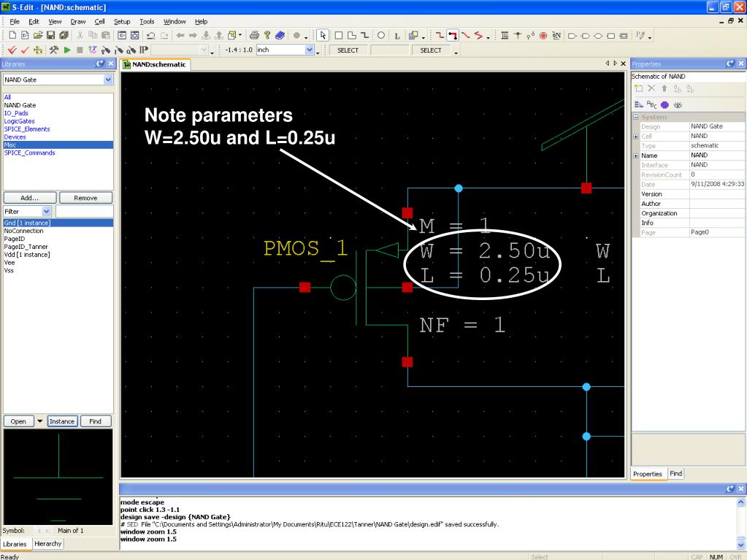The width and height of the screenshot is (747, 560).
Task: Select 'PageID_Tanner' in the cell list
Action: click(26, 247)
